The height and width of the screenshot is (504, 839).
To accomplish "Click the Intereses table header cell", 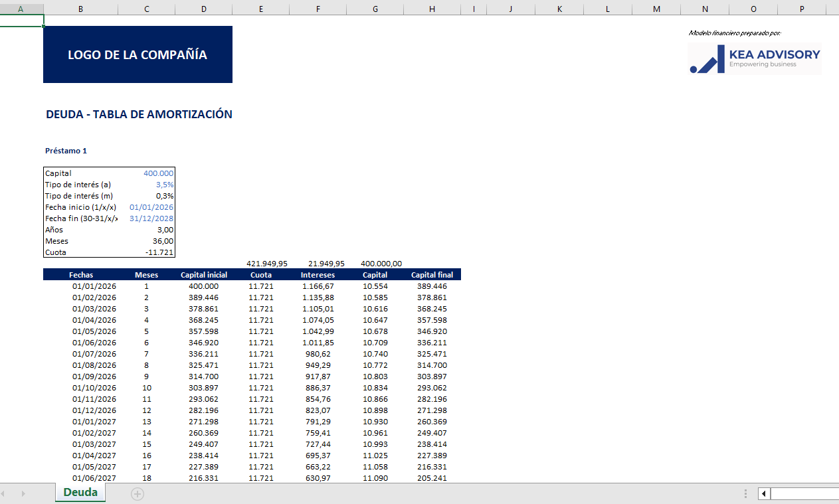I will (x=318, y=275).
